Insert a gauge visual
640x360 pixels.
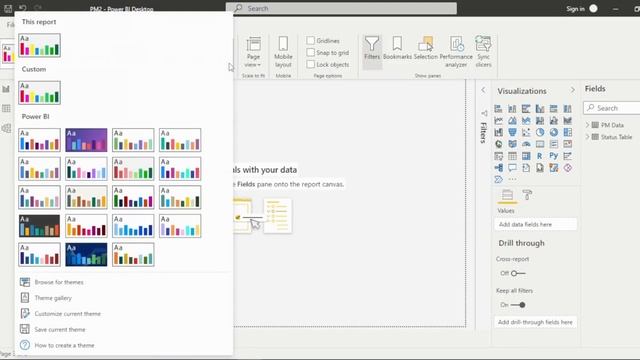[526, 144]
